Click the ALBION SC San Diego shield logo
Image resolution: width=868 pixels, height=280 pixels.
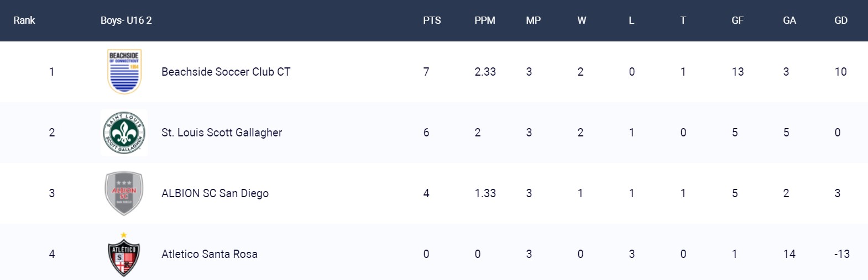coord(124,193)
